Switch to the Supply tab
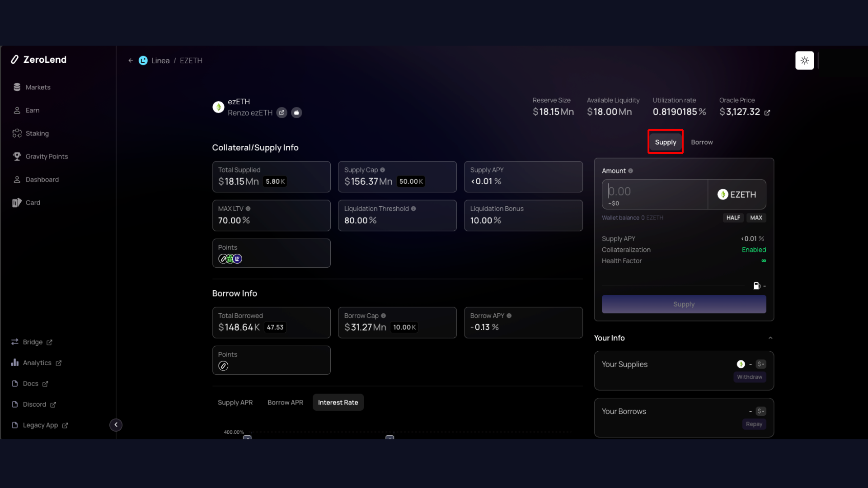Viewport: 868px width, 488px height. pos(666,142)
